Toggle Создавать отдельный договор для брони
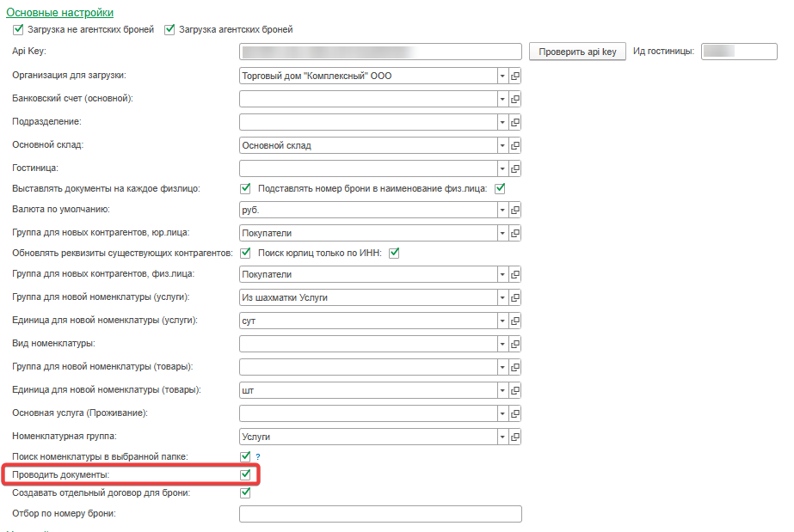Screen dimensions: 794x532 [x=245, y=492]
